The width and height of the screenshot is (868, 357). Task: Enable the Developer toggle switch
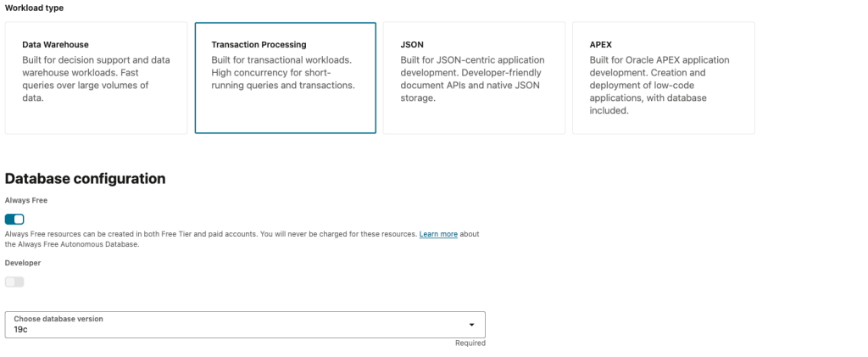coord(15,282)
